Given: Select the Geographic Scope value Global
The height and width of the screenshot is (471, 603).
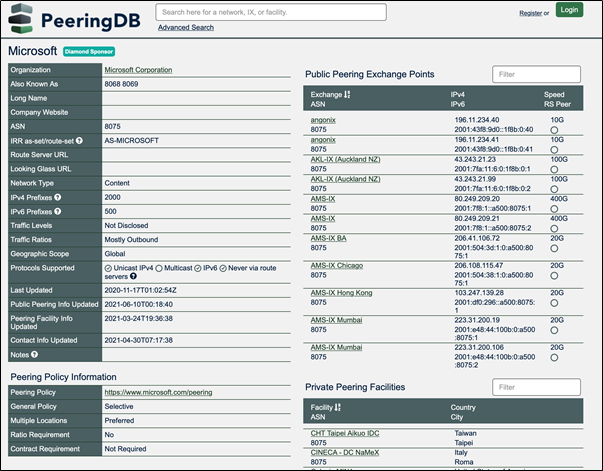Looking at the screenshot, I should [115, 254].
